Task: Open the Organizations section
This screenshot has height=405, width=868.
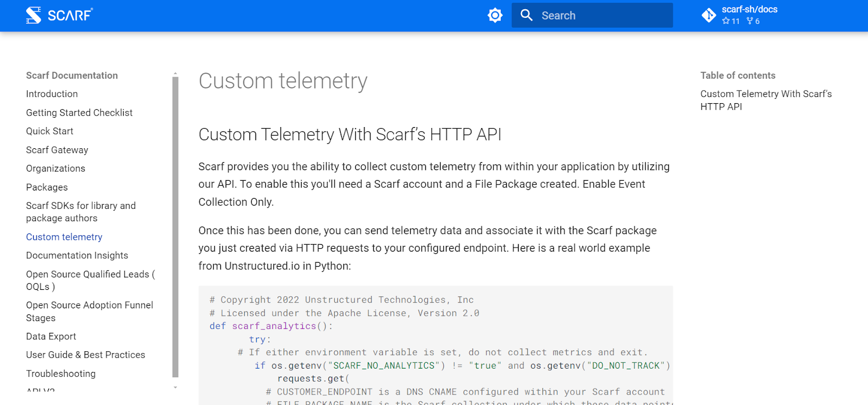Action: pos(55,168)
